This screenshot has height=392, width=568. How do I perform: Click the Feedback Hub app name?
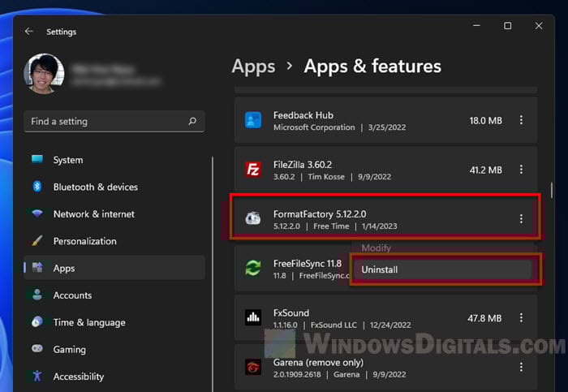303,115
